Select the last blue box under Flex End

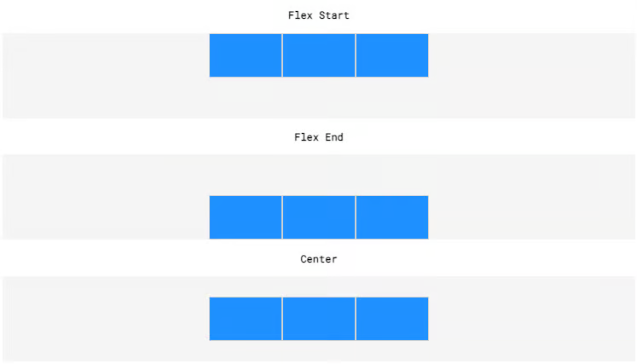click(392, 217)
